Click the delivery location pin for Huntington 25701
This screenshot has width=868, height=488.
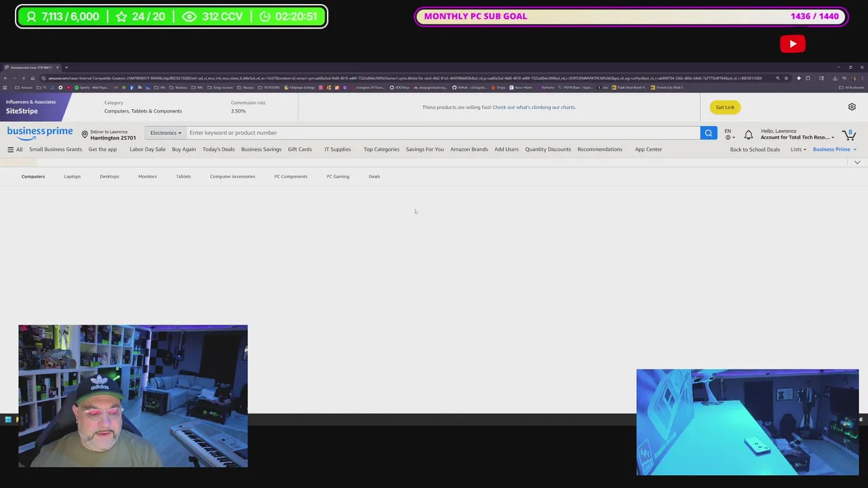pos(85,134)
